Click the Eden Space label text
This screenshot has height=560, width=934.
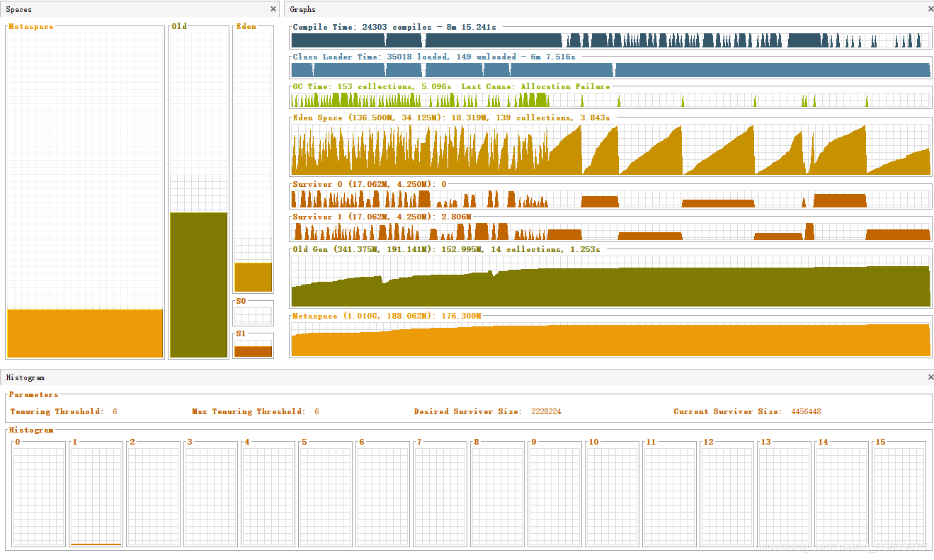click(451, 118)
